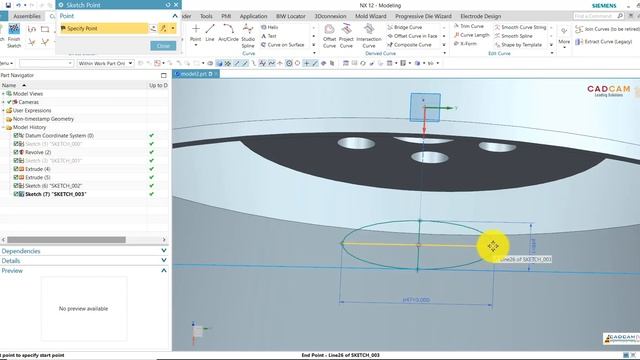Open the Mold Wizard tab
The height and width of the screenshot is (360, 640).
point(371,16)
